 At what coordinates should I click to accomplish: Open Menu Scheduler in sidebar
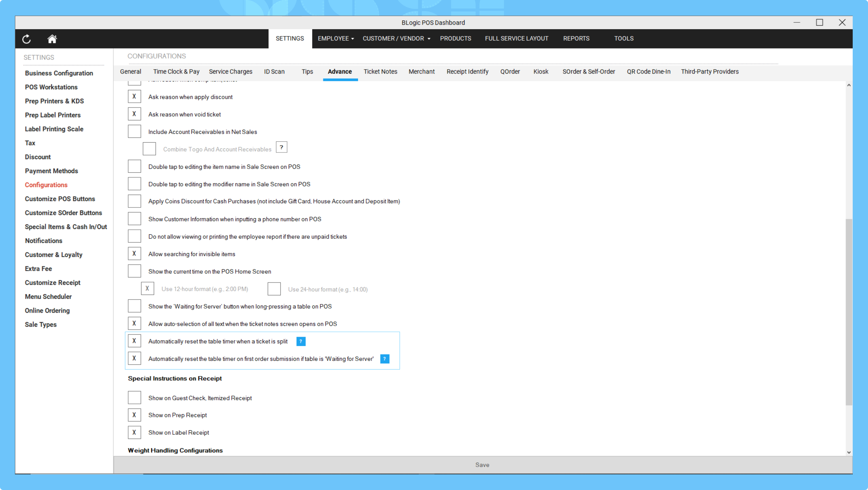48,297
